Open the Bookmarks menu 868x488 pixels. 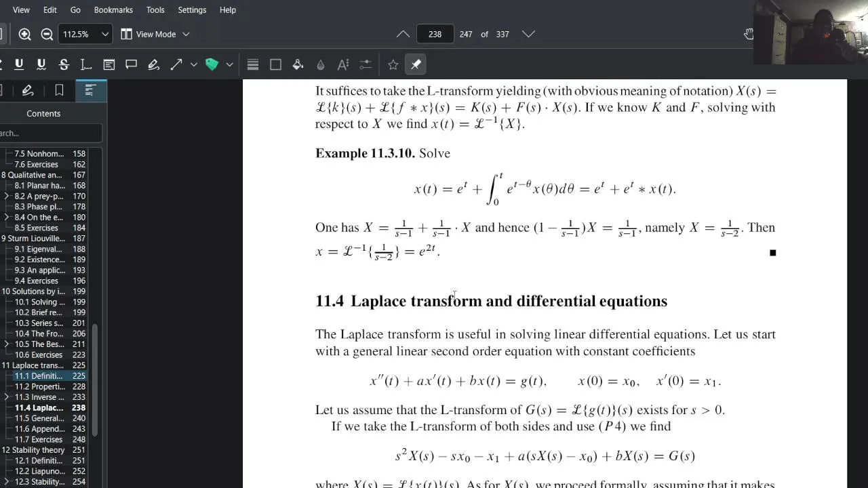pos(113,10)
